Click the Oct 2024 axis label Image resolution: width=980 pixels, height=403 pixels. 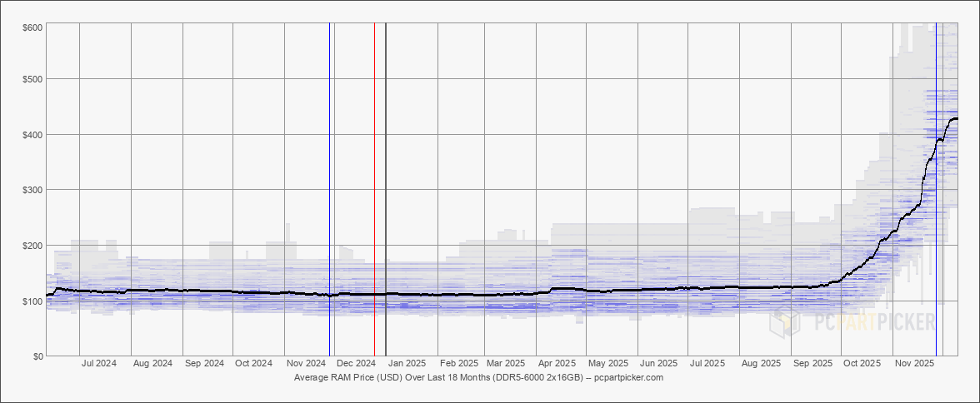click(253, 363)
